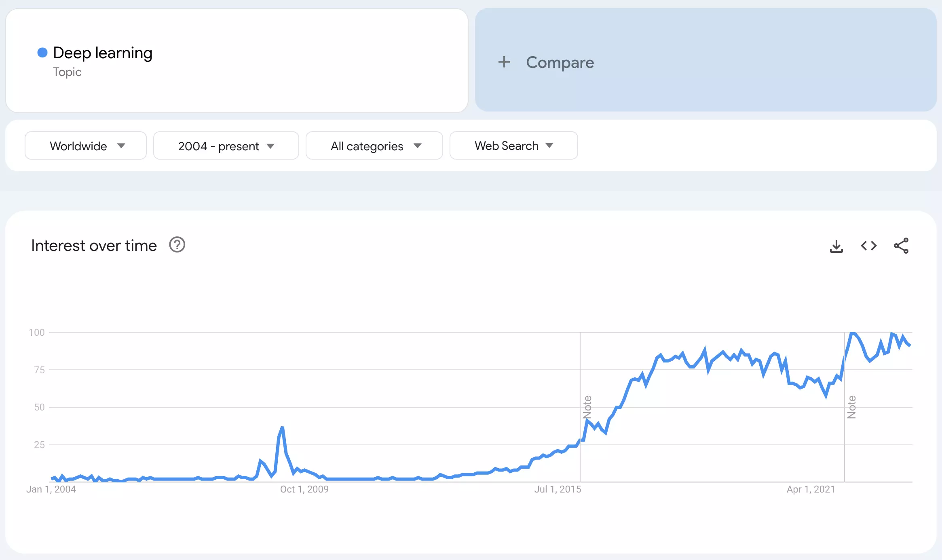942x560 pixels.
Task: Click the Interest over time heading
Action: click(94, 246)
